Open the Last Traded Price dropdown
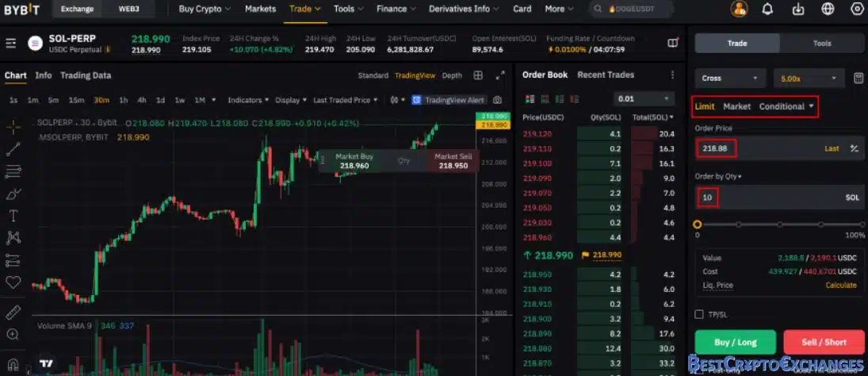Viewport: 868px width, 376px height. coord(346,100)
